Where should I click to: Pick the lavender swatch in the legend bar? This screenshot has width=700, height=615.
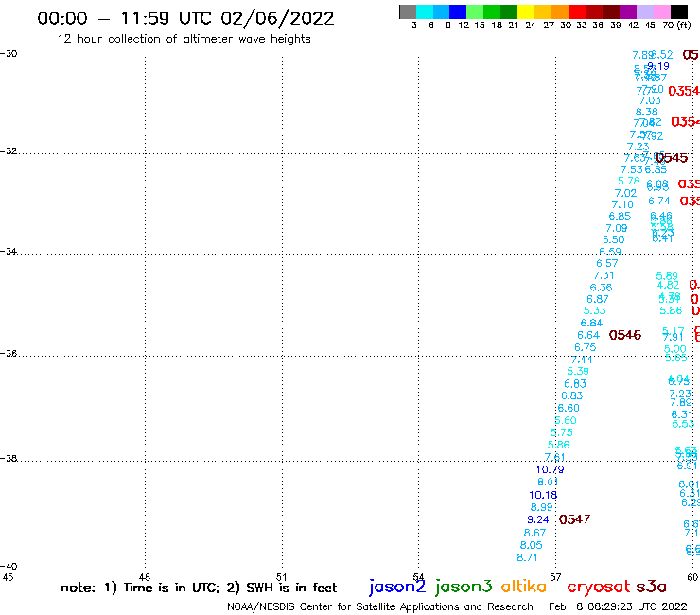pos(645,11)
